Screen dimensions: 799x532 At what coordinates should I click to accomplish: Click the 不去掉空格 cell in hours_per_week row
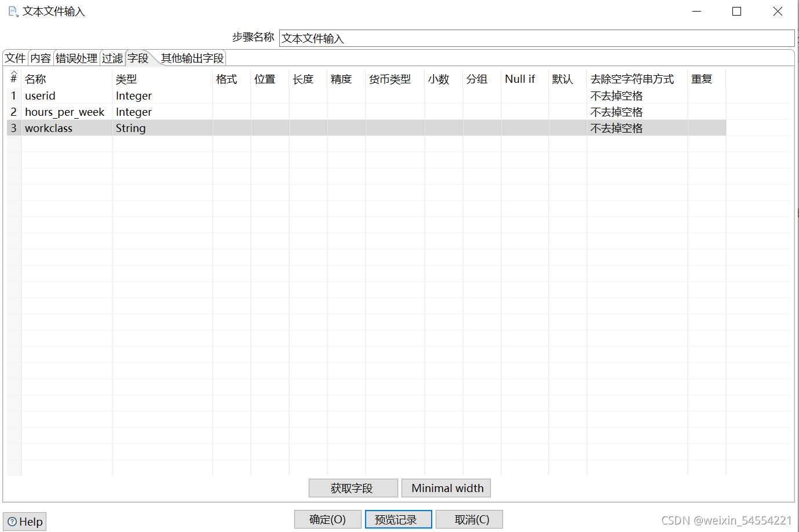click(637, 112)
